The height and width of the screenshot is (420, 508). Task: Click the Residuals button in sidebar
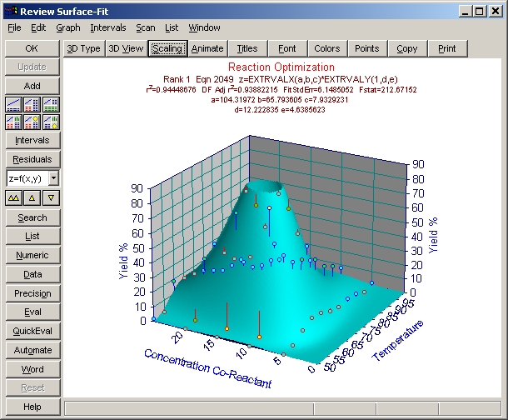[x=32, y=159]
